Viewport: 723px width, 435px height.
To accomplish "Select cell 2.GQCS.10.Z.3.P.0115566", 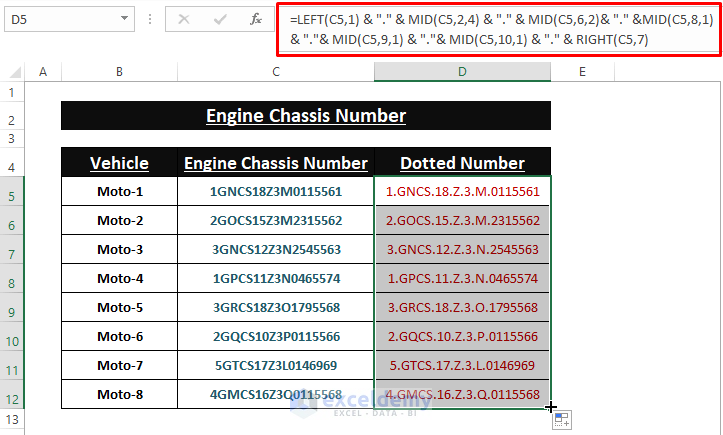I will pyautogui.click(x=462, y=337).
